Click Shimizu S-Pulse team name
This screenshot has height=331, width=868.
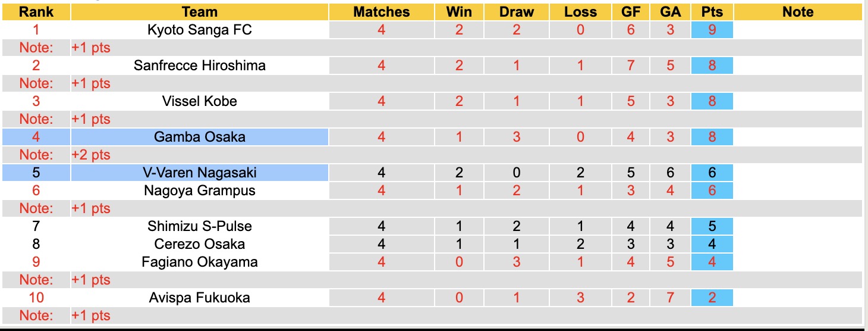click(x=199, y=226)
